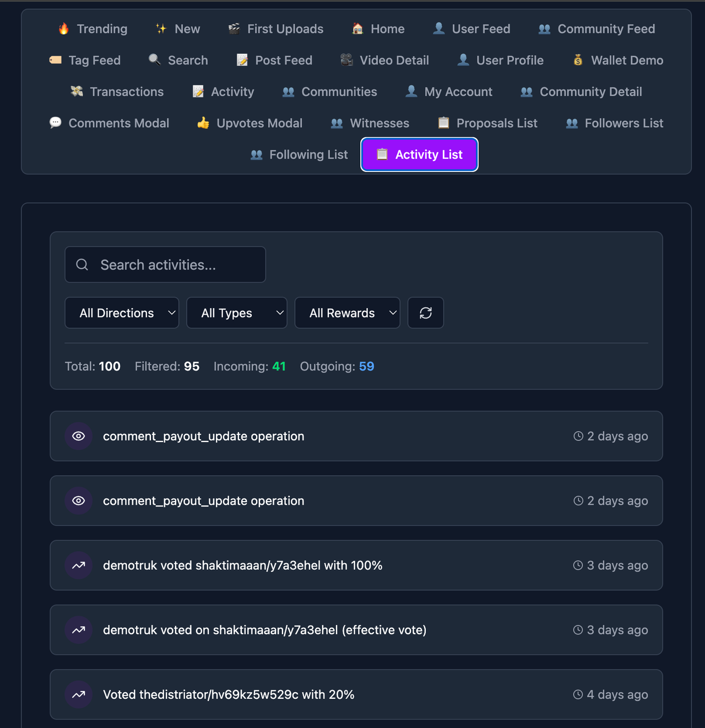Click the Comments Modal button
Screen dimensions: 705x728
point(110,123)
